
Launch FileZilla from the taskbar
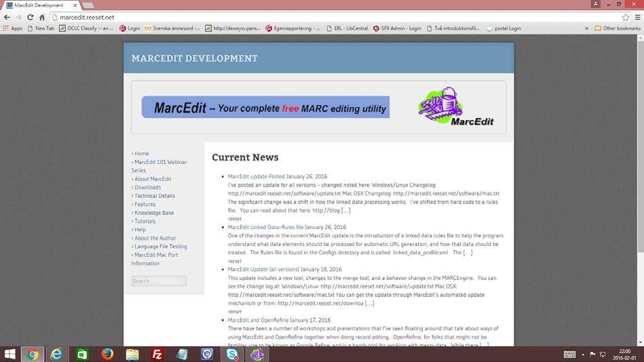157,354
